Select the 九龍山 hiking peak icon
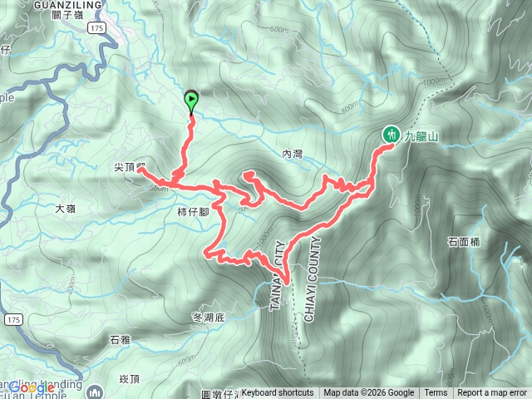The height and width of the screenshot is (399, 532). [392, 135]
